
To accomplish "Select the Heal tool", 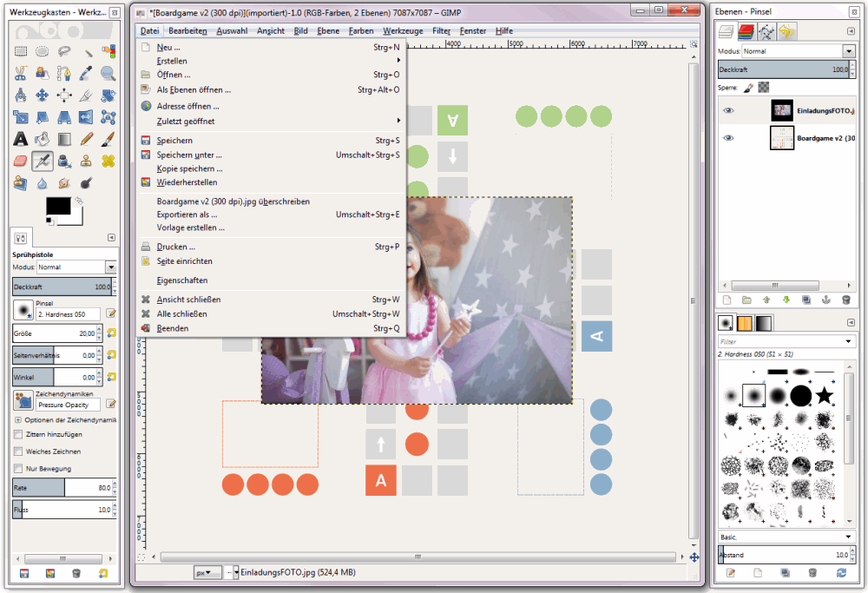I will (108, 161).
